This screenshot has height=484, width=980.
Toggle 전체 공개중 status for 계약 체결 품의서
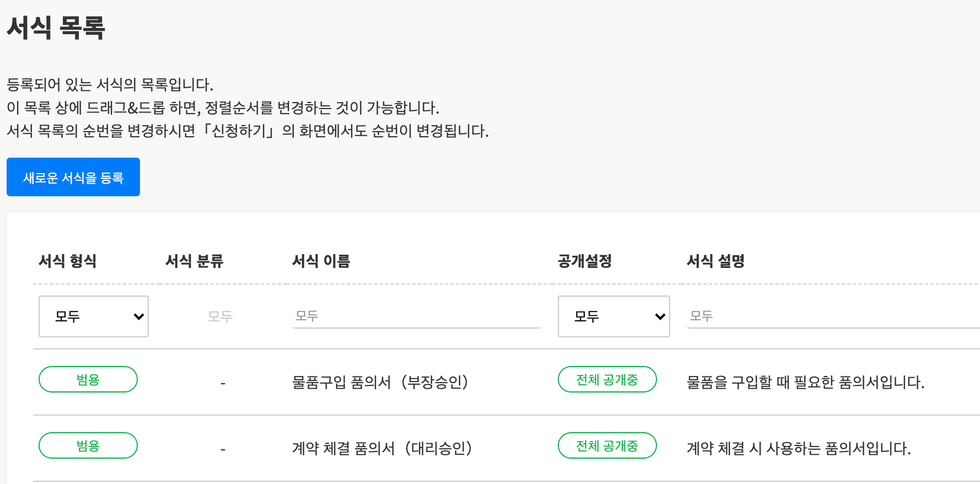(607, 445)
